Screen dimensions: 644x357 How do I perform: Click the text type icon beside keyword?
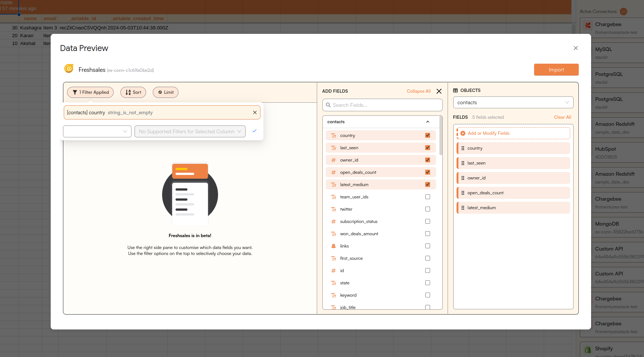[334, 295]
